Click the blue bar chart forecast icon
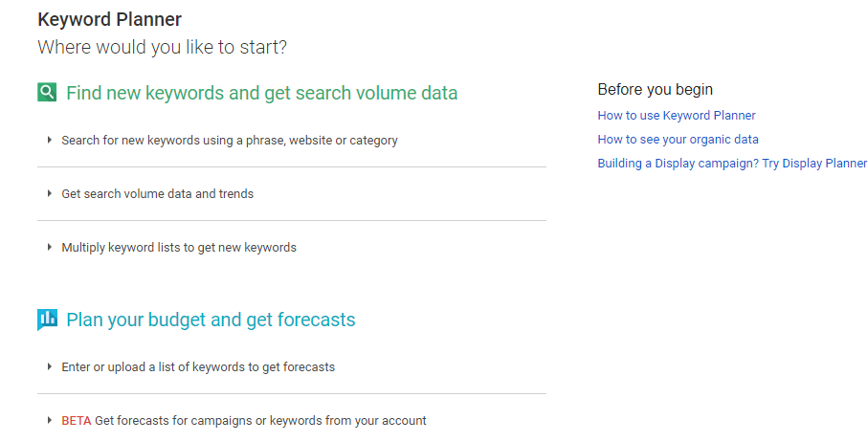The width and height of the screenshot is (868, 442). (47, 320)
